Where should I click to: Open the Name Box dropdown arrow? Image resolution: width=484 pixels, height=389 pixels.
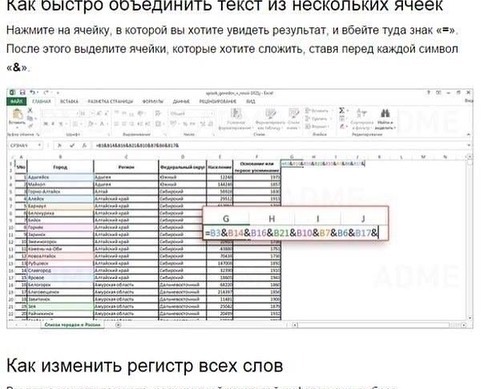(39, 145)
